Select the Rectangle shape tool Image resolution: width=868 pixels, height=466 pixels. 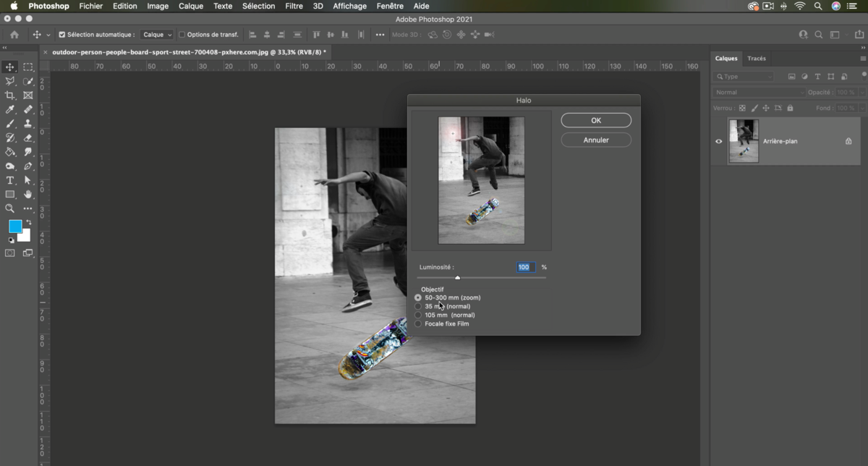tap(10, 195)
